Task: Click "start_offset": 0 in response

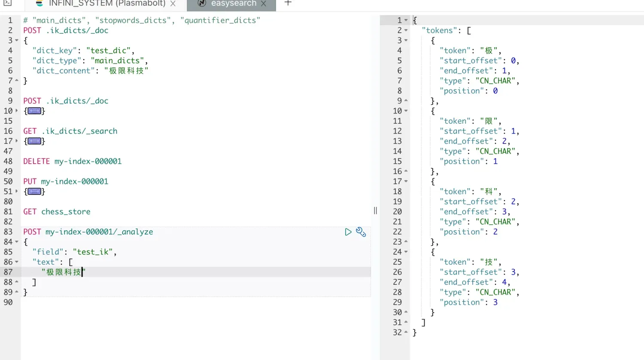Action: pyautogui.click(x=479, y=61)
